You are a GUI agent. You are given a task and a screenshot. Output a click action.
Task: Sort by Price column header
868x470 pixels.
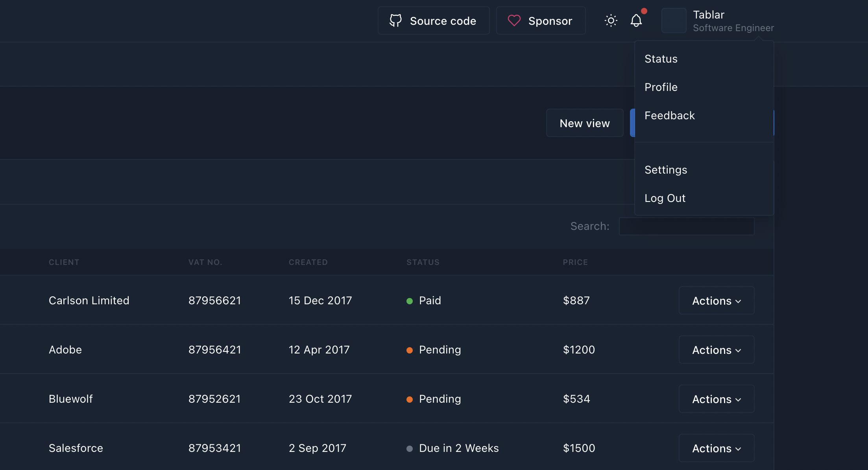click(x=575, y=262)
